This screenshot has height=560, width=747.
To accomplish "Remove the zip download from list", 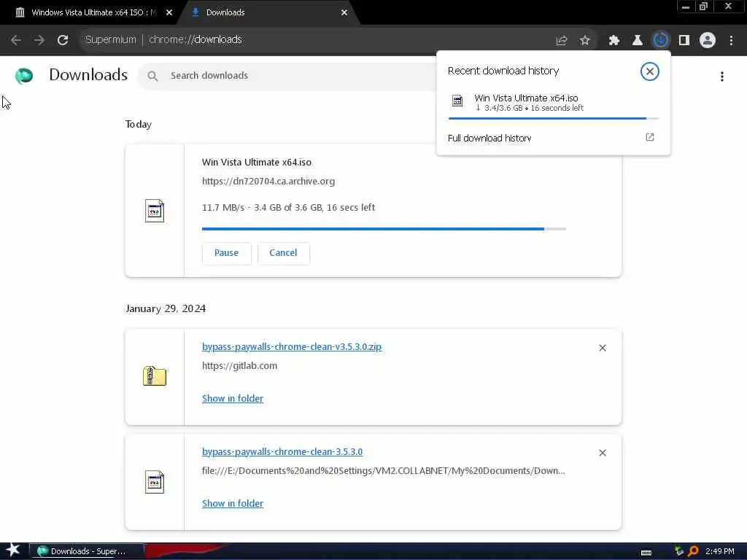I will point(603,348).
